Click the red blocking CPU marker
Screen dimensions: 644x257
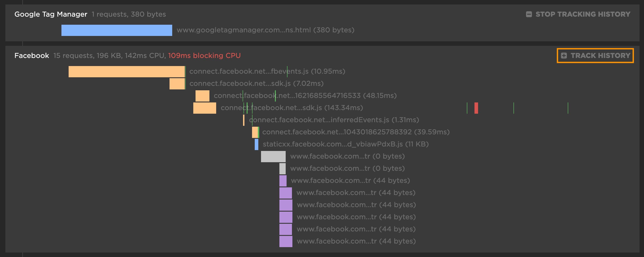pyautogui.click(x=476, y=108)
